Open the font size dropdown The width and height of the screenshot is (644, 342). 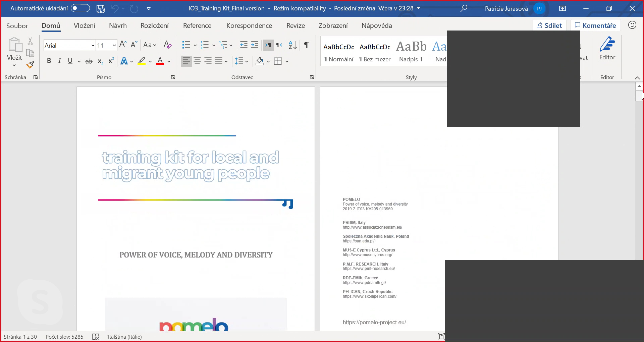[114, 45]
